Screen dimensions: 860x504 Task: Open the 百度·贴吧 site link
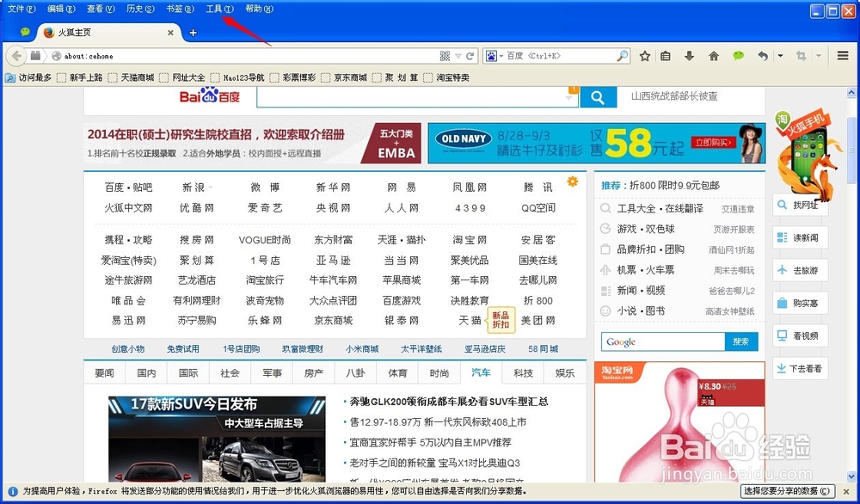click(128, 187)
